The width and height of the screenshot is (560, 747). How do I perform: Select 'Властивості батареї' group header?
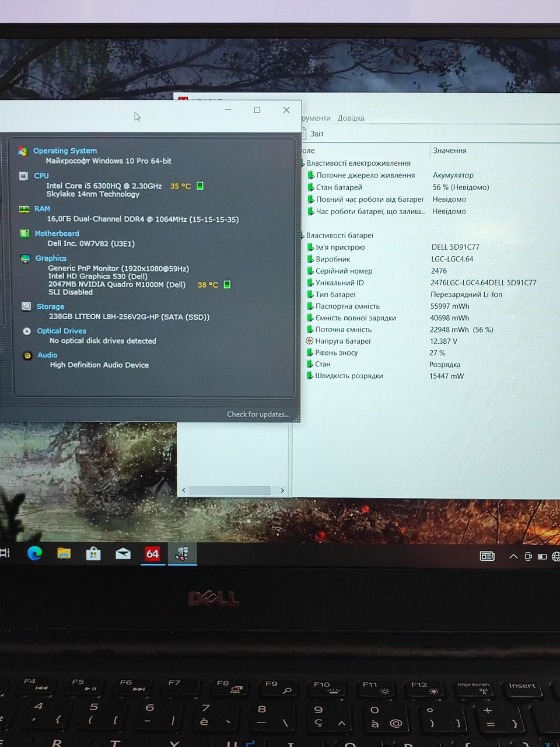339,236
